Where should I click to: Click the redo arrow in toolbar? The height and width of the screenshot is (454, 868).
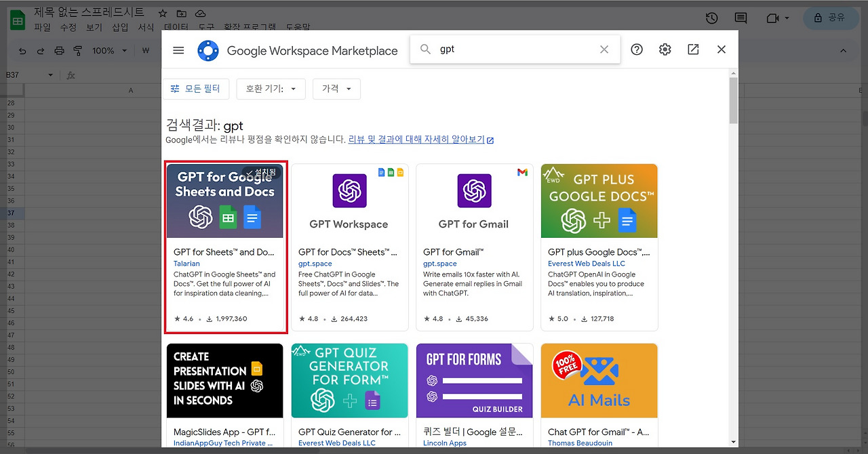41,51
